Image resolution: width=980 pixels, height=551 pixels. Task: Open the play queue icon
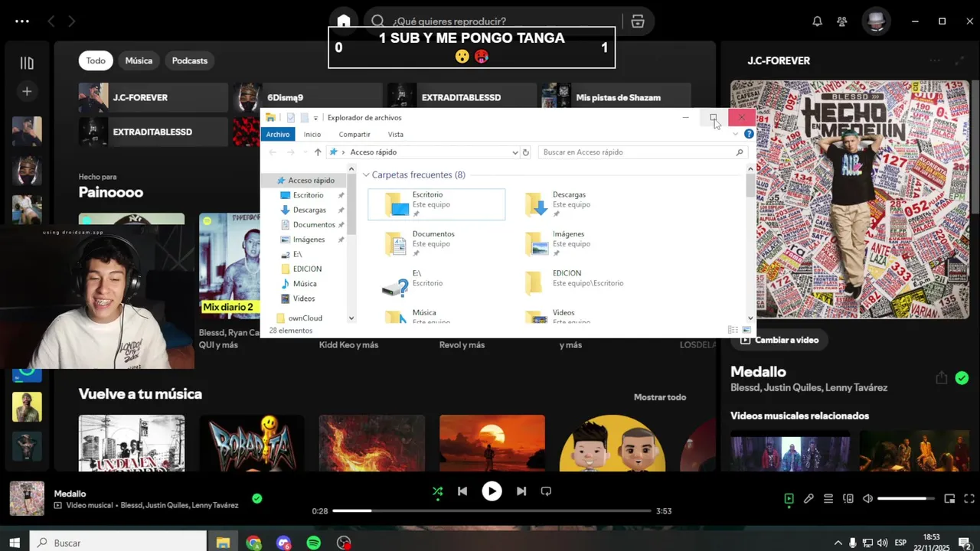(828, 499)
